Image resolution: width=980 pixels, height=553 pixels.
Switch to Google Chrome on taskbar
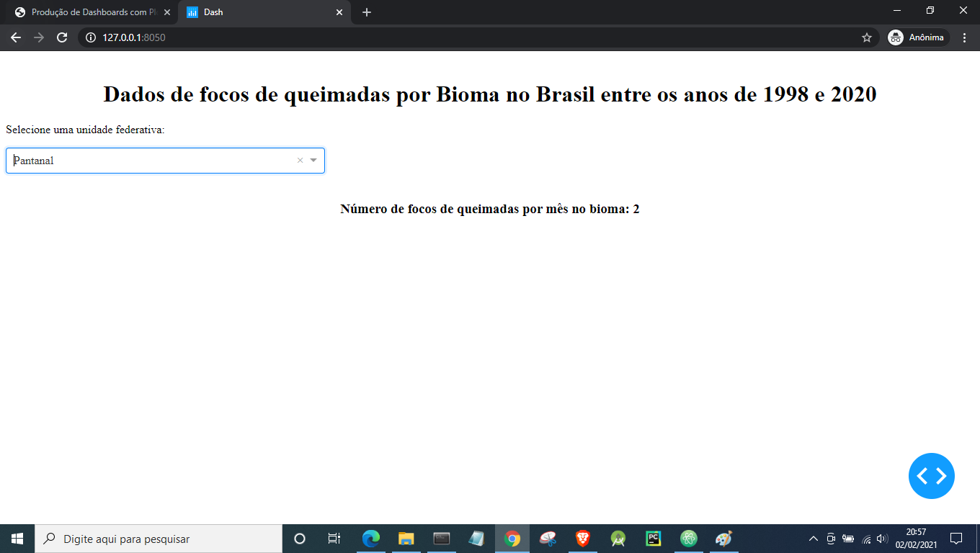(512, 539)
